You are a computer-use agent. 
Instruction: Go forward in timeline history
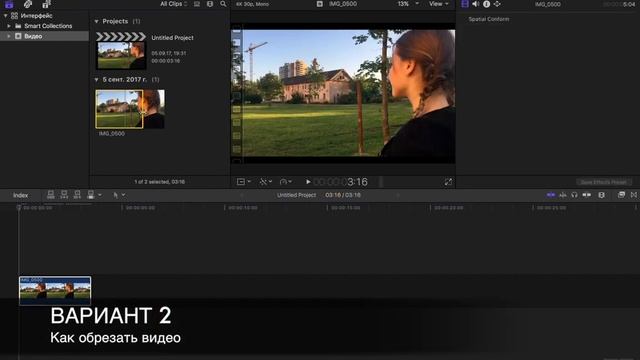click(398, 196)
